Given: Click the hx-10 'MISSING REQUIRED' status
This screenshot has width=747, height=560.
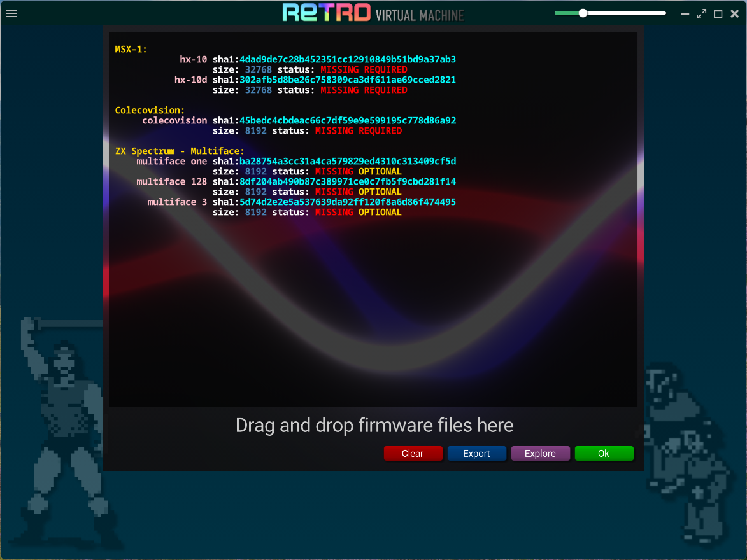Looking at the screenshot, I should tap(364, 69).
